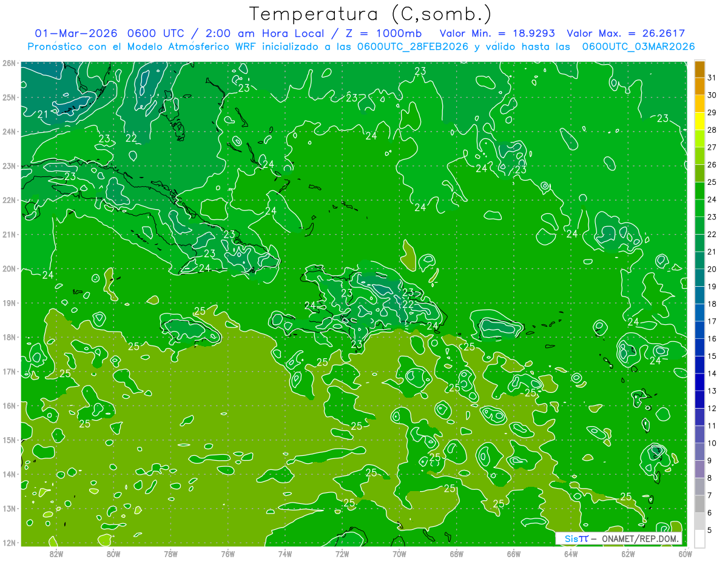Screen dimensions: 728x562
Task: Click the longitude label '74W'
Action: click(x=285, y=554)
